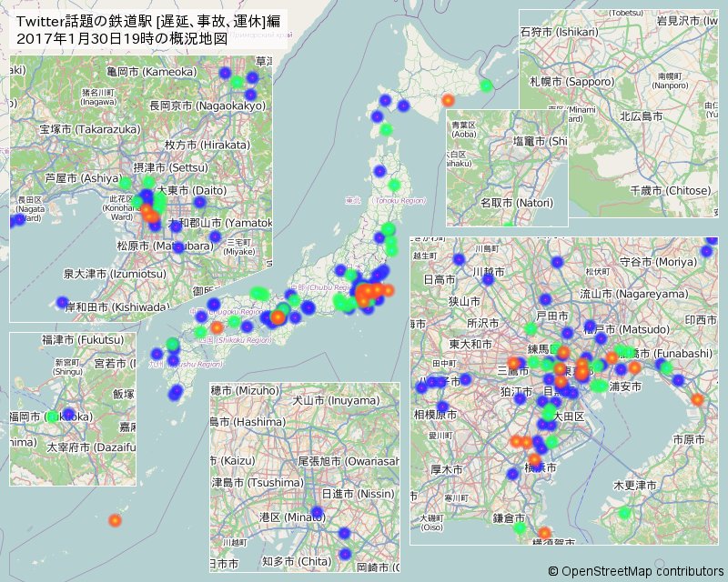
Task: Select the 松戸市 (Matsudo) label
Action: click(626, 329)
